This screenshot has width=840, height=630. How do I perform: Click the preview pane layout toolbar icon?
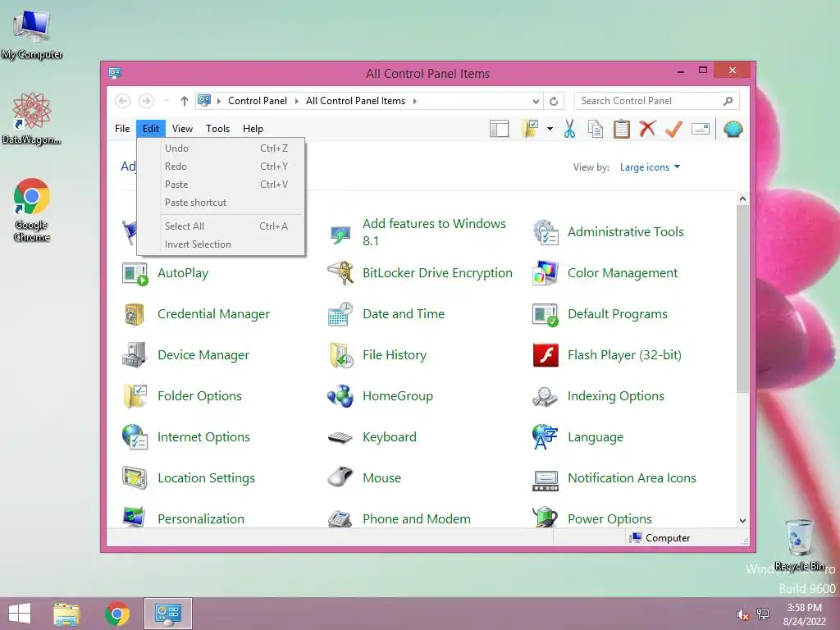point(499,129)
